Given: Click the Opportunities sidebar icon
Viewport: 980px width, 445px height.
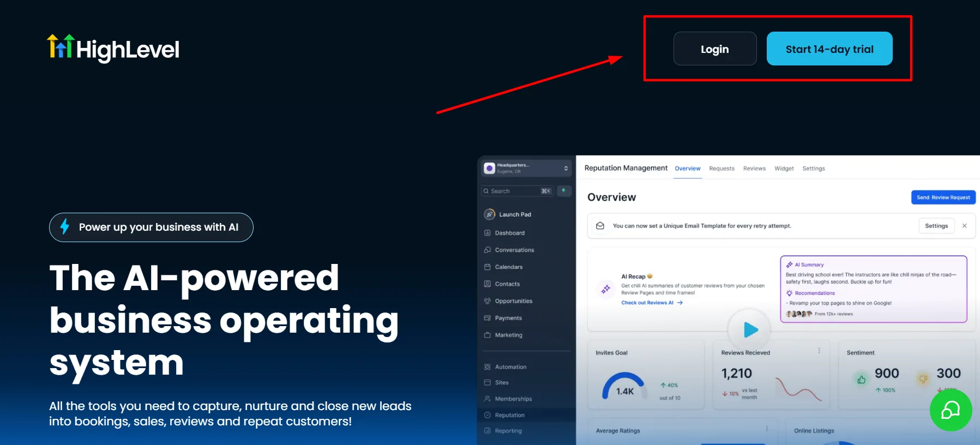Looking at the screenshot, I should [x=488, y=301].
